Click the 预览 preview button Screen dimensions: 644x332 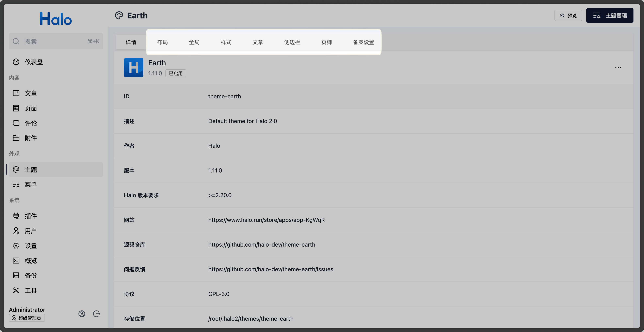(x=568, y=16)
